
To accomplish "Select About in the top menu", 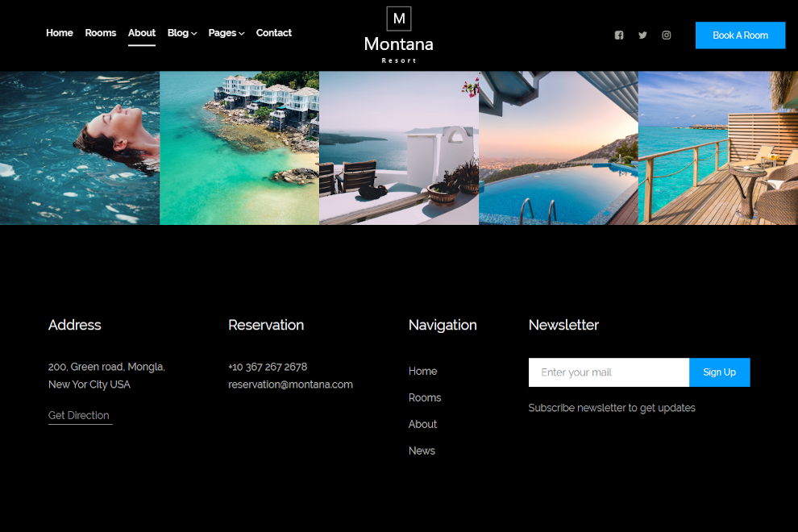I will [142, 33].
